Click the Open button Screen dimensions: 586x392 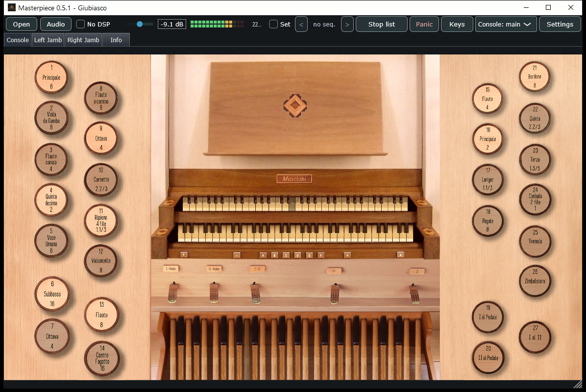coord(21,24)
